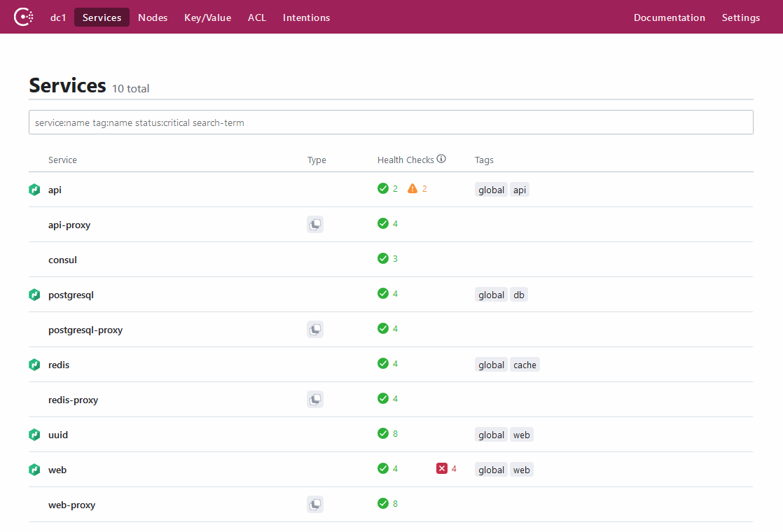Viewport: 783px width, 532px height.
Task: Click the api service Nomad icon
Action: [34, 190]
